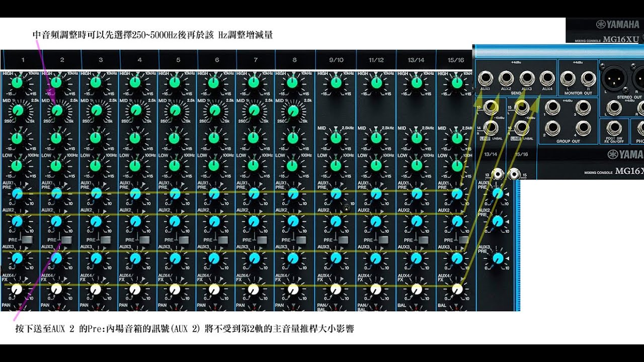The image size is (644, 362).
Task: Click the channel "1" header label
Action: 23,60
